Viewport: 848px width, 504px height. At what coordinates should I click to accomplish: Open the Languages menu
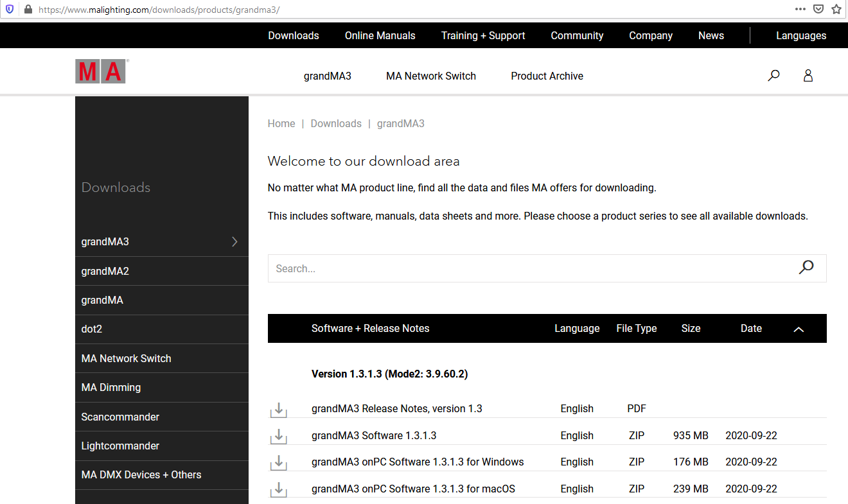tap(801, 35)
